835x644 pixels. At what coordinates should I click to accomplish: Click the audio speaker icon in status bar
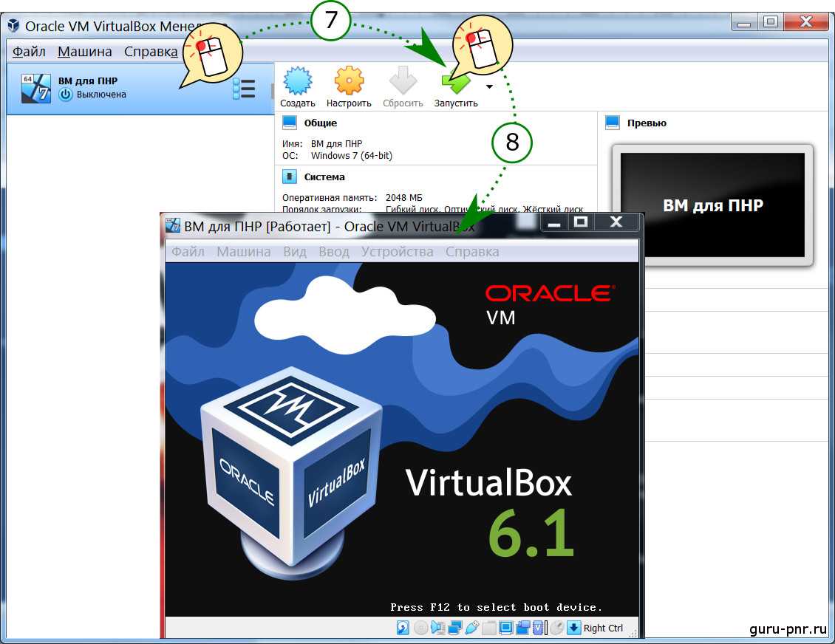[437, 628]
